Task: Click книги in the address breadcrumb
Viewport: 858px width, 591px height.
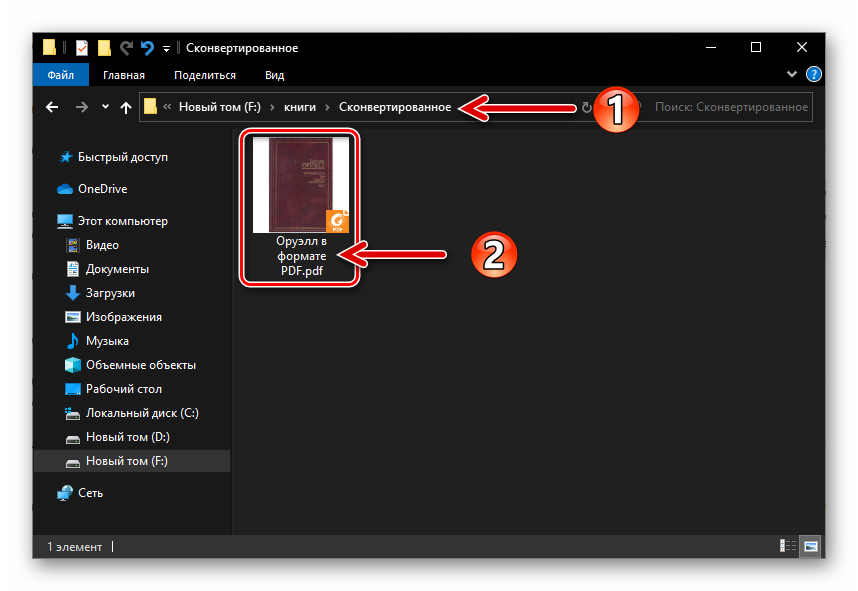Action: [x=300, y=107]
